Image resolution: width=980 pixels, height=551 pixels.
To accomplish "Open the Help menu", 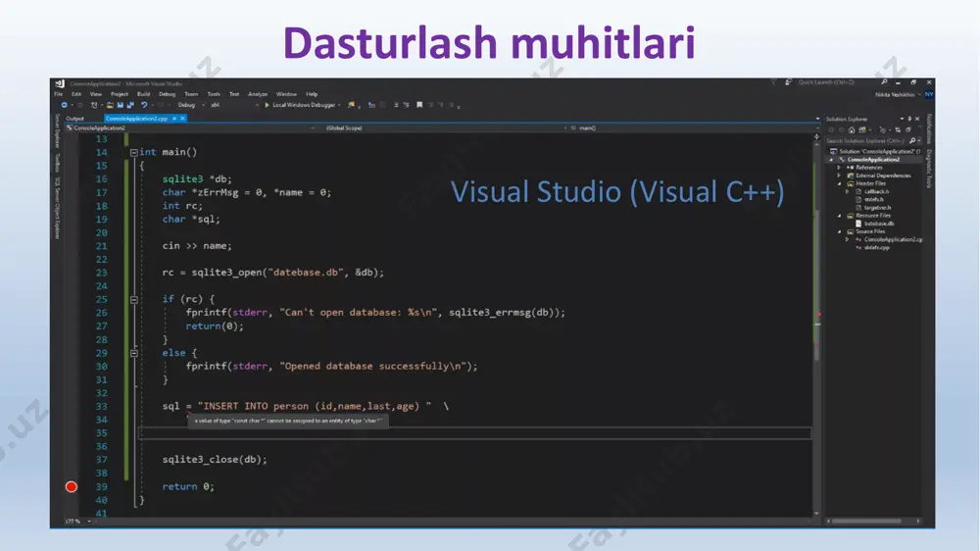I will pyautogui.click(x=312, y=94).
